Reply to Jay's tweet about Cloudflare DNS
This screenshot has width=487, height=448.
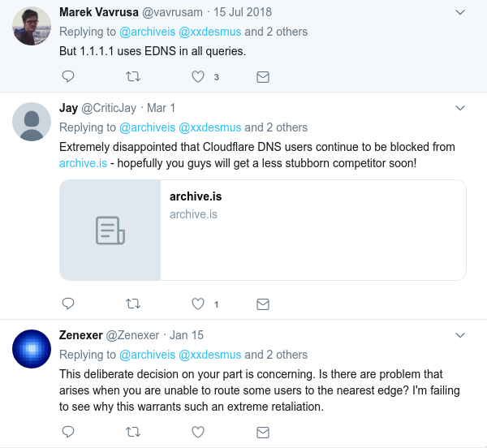coord(68,304)
